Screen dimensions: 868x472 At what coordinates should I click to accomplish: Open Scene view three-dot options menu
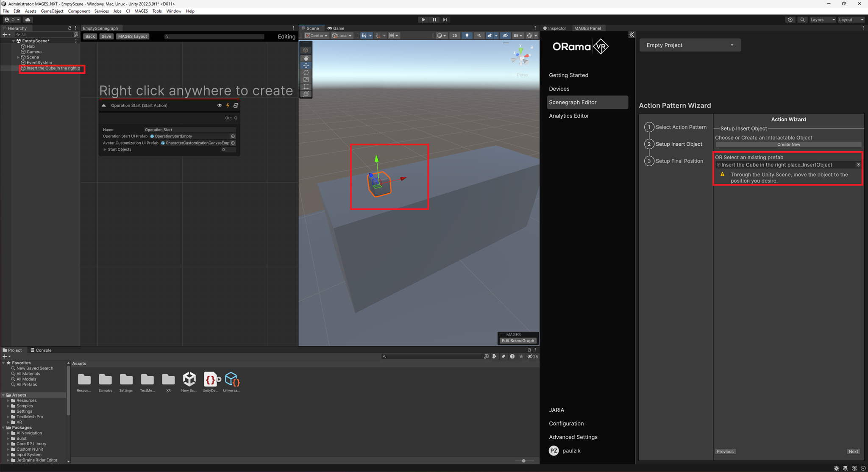(x=535, y=28)
